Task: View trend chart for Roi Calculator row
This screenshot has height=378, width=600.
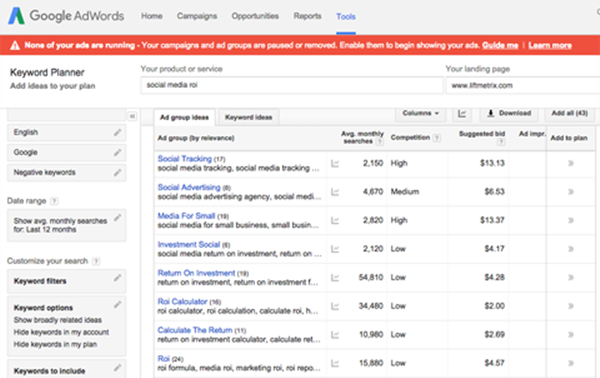Action: point(335,306)
